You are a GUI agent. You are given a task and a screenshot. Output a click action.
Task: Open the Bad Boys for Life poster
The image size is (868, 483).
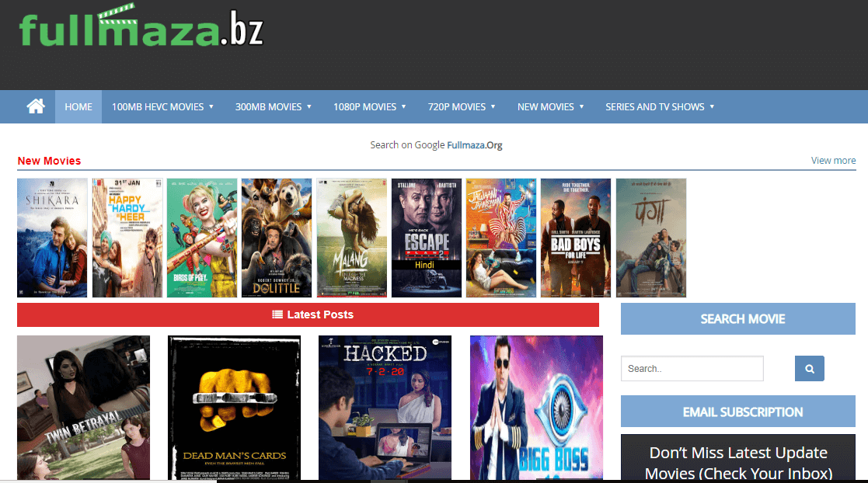click(x=576, y=238)
